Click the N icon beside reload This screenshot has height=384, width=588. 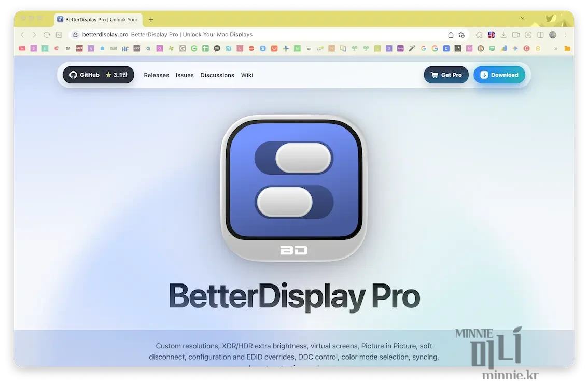coord(59,35)
